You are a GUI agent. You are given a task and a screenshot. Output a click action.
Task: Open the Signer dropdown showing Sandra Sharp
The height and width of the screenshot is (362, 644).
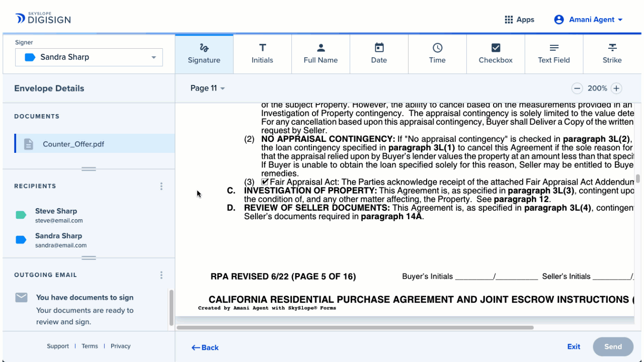(x=89, y=57)
